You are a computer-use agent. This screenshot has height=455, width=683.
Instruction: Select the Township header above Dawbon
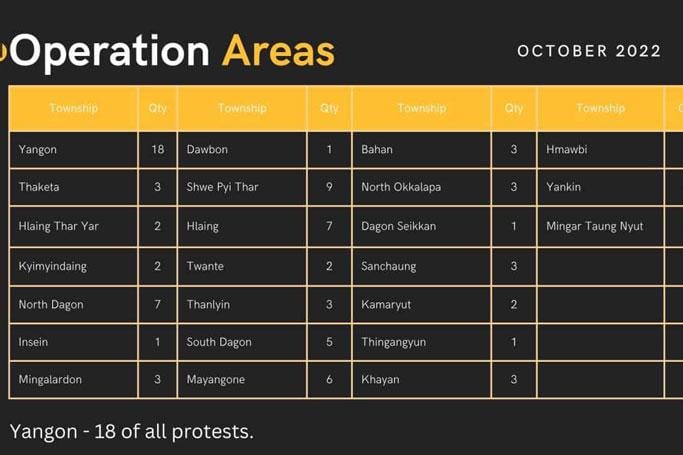(x=242, y=108)
